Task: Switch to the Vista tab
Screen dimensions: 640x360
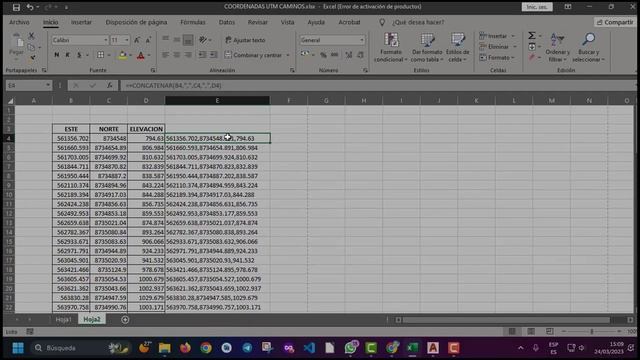Action: click(287, 22)
